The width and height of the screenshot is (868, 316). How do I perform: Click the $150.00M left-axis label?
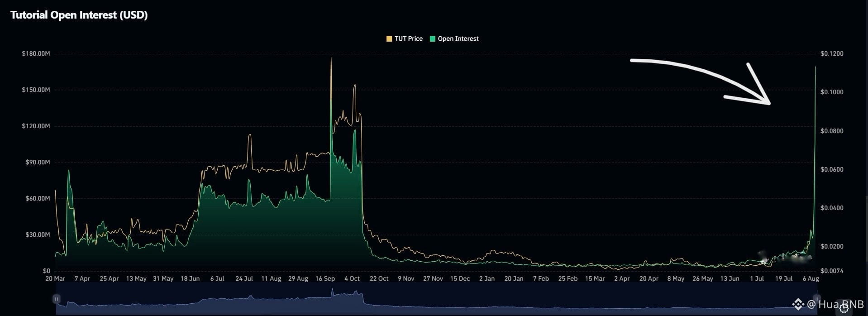[36, 90]
